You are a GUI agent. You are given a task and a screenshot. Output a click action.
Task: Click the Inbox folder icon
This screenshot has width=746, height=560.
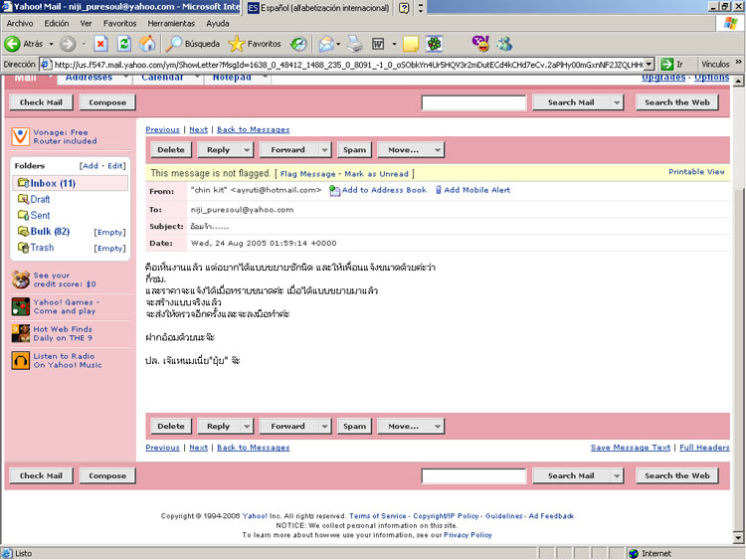(x=23, y=183)
